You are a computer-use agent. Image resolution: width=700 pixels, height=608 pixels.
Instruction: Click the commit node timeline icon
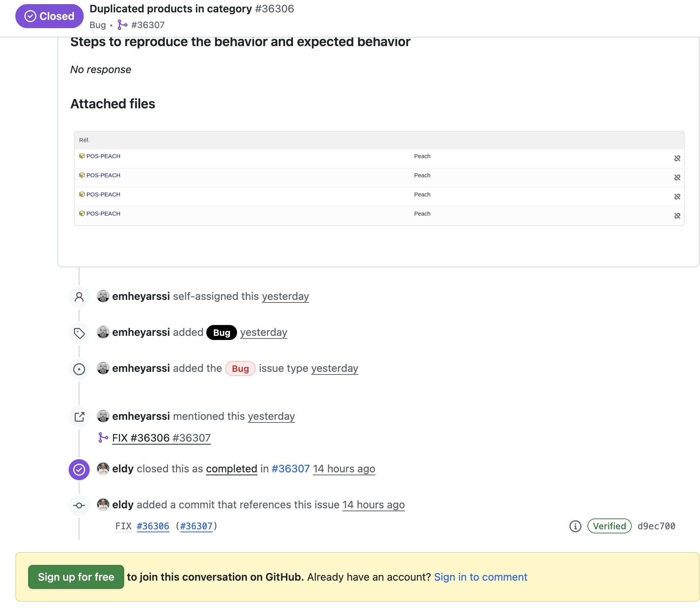tap(79, 506)
